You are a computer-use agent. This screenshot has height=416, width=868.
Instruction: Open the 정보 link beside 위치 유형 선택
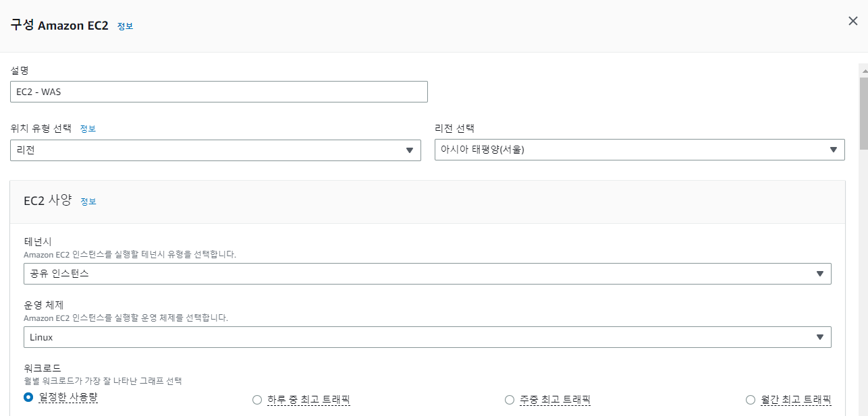coord(88,129)
